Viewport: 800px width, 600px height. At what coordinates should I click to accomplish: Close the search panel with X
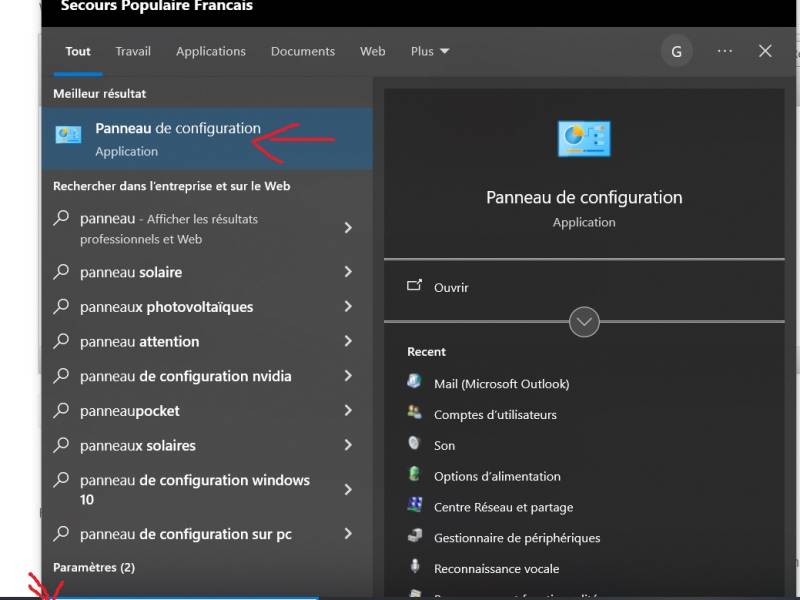click(x=765, y=51)
